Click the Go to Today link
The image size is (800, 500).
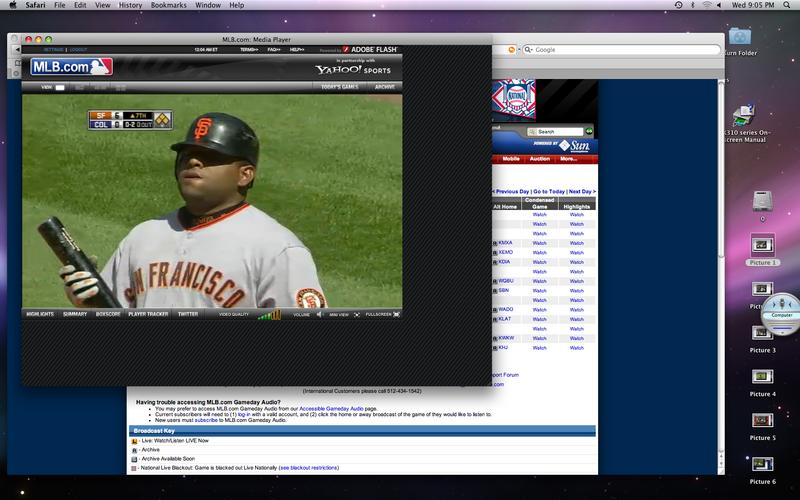[549, 191]
